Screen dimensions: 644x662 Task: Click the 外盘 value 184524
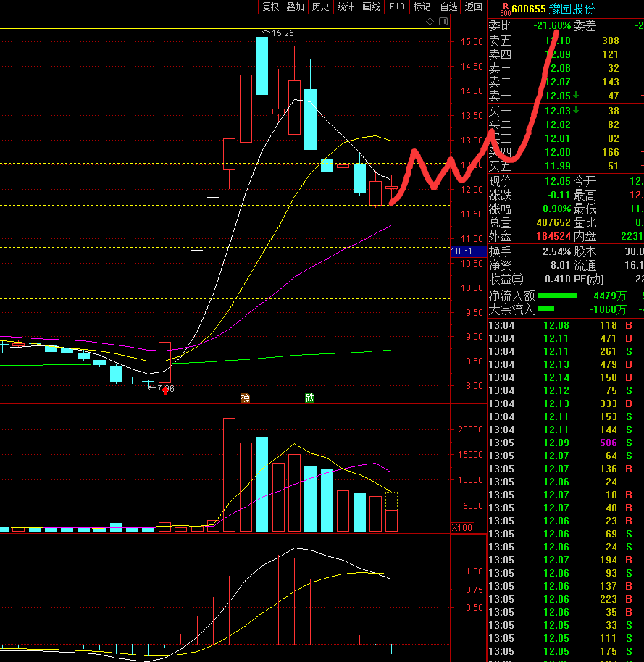[553, 236]
